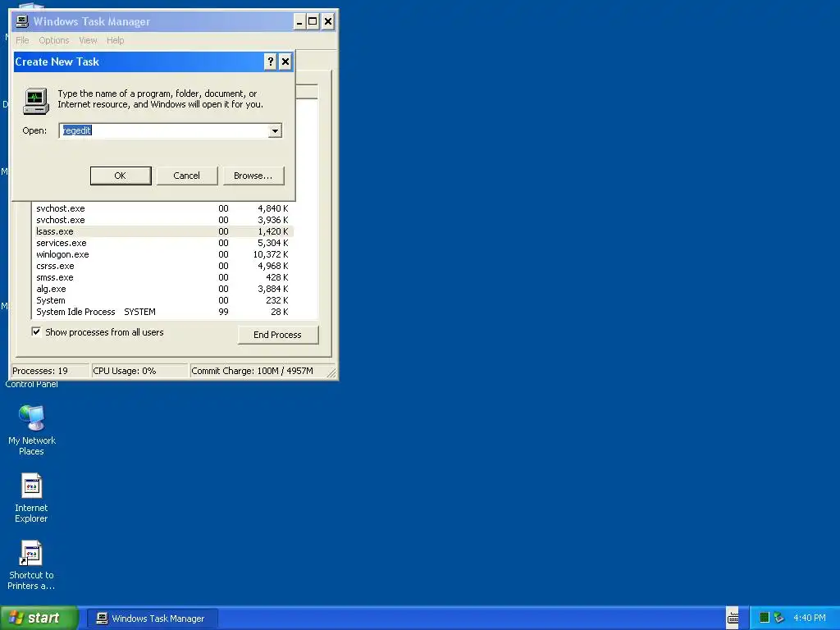This screenshot has width=840, height=630.
Task: Select Shortcut to Printers desktop icon
Action: click(x=31, y=566)
